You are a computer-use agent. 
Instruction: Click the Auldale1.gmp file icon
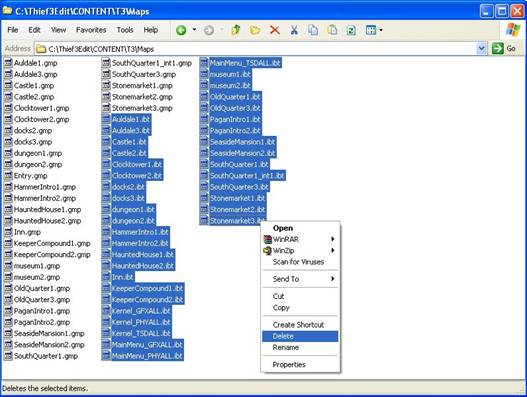pyautogui.click(x=8, y=63)
